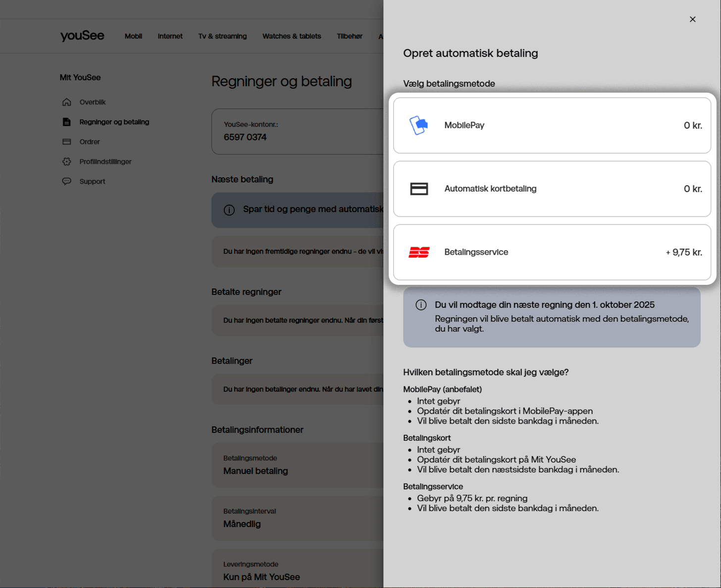Choose Automatisk kortbetaling option
The height and width of the screenshot is (588, 721).
click(552, 189)
